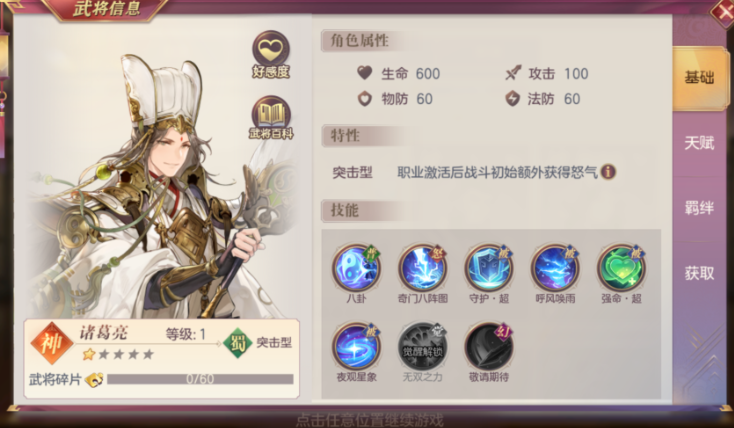This screenshot has height=428, width=734.
Task: Select the 八卦 skill icon
Action: [x=356, y=268]
